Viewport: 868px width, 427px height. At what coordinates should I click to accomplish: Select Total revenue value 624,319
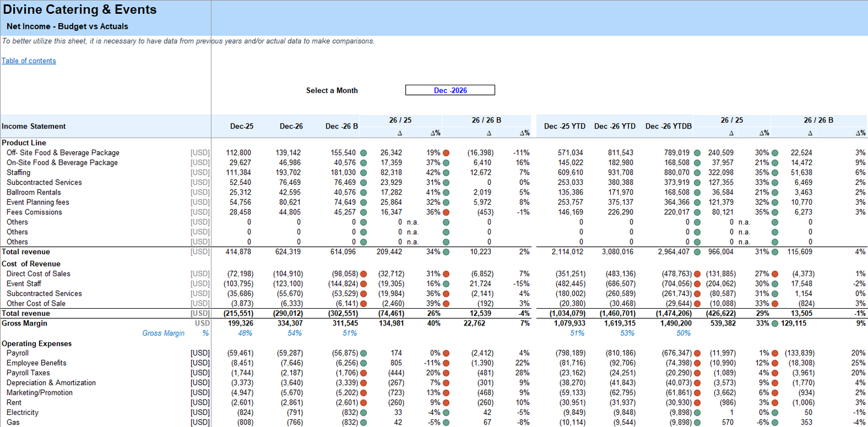tap(291, 252)
